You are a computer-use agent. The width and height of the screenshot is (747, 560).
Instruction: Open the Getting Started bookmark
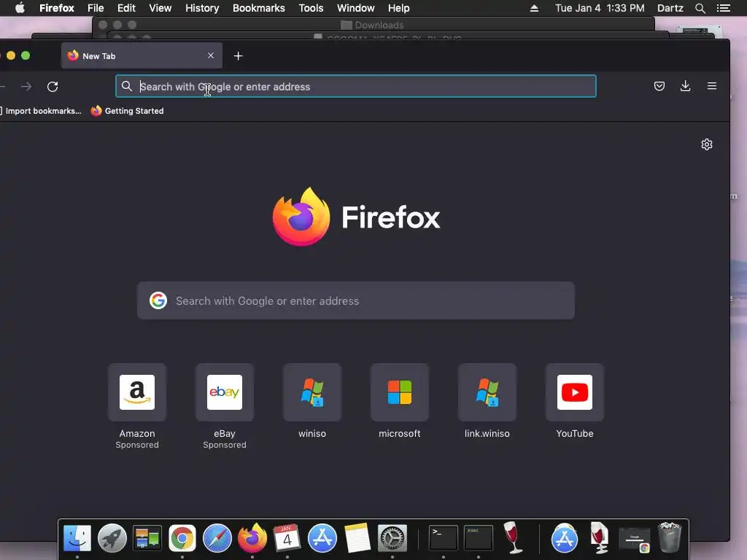127,111
